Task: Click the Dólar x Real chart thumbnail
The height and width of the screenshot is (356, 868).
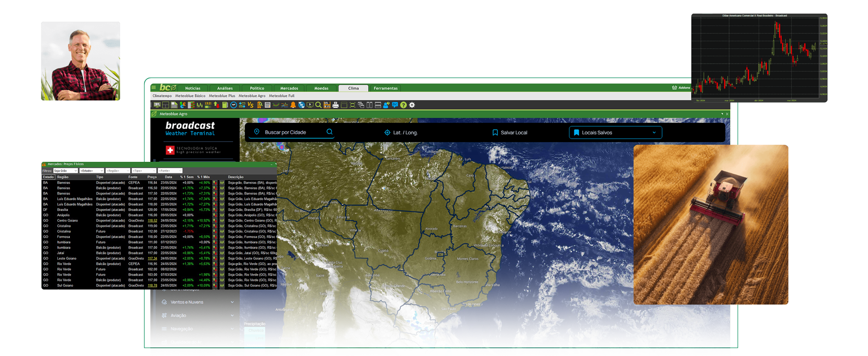Action: [x=759, y=58]
